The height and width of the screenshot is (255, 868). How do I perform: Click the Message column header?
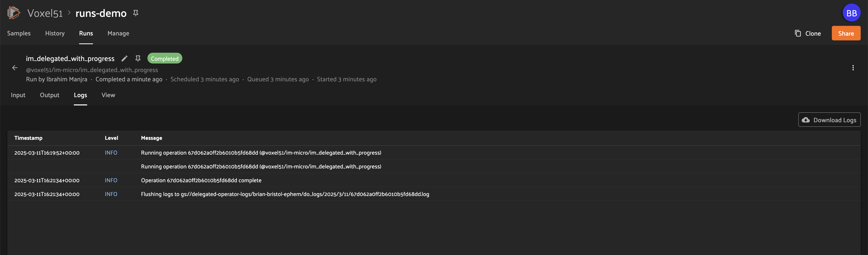pos(151,138)
